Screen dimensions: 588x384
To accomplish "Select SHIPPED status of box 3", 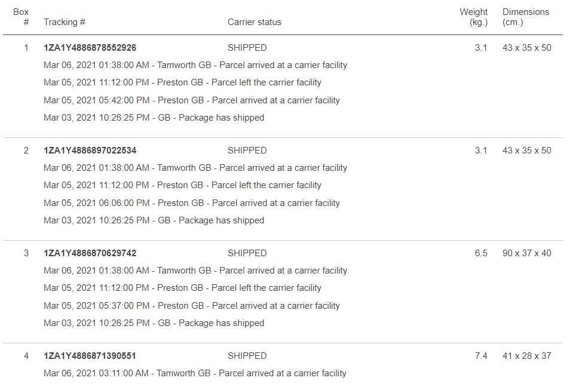I will (x=247, y=253).
